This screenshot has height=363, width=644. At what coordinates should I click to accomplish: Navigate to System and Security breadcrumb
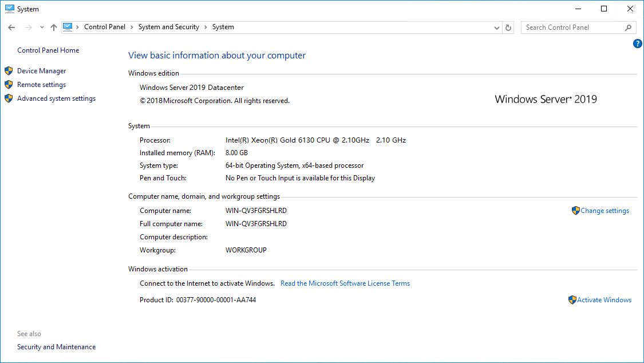click(x=169, y=27)
